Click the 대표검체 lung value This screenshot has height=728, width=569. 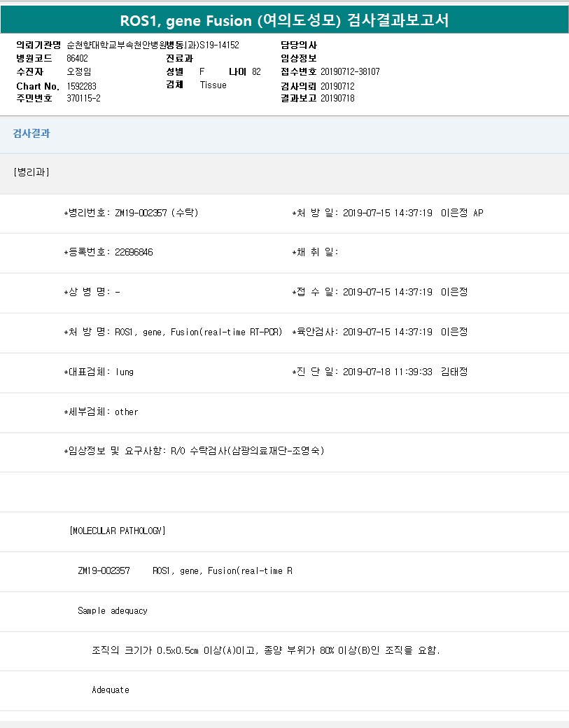[125, 372]
